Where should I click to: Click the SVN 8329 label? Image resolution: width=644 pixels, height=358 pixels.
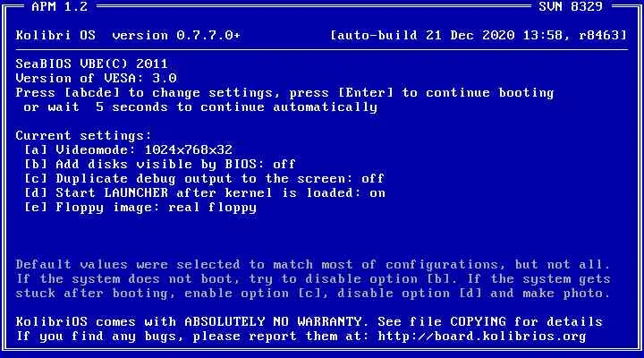571,6
